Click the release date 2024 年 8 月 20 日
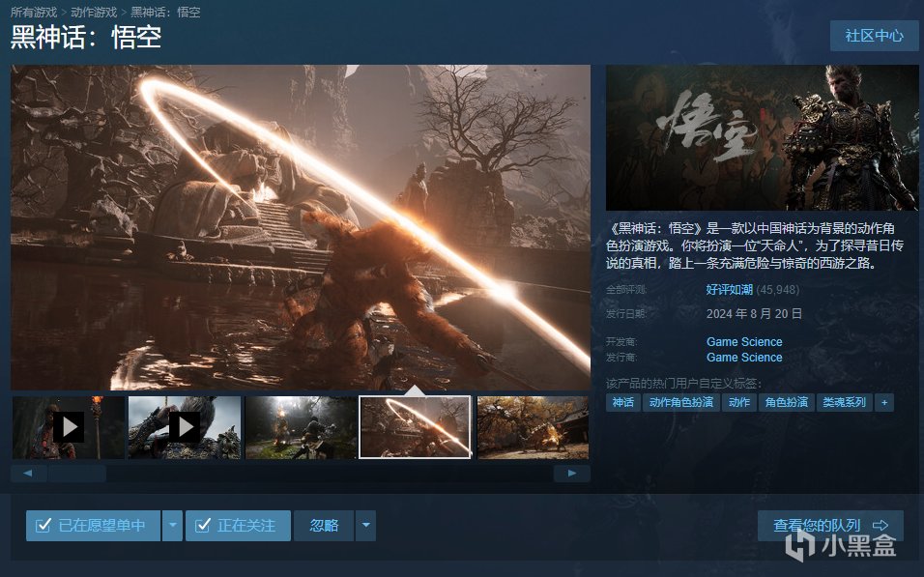This screenshot has width=924, height=577. (754, 313)
